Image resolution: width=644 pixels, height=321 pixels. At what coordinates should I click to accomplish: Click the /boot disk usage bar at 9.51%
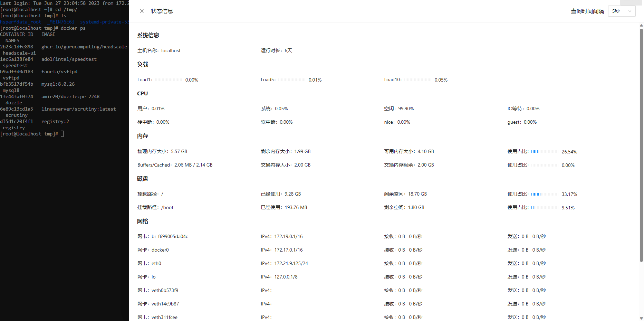pos(545,208)
